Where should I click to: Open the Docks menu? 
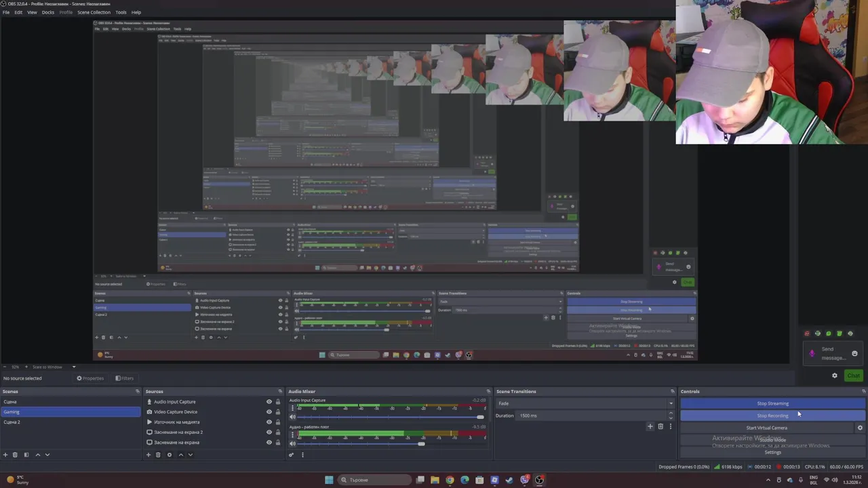pos(48,12)
